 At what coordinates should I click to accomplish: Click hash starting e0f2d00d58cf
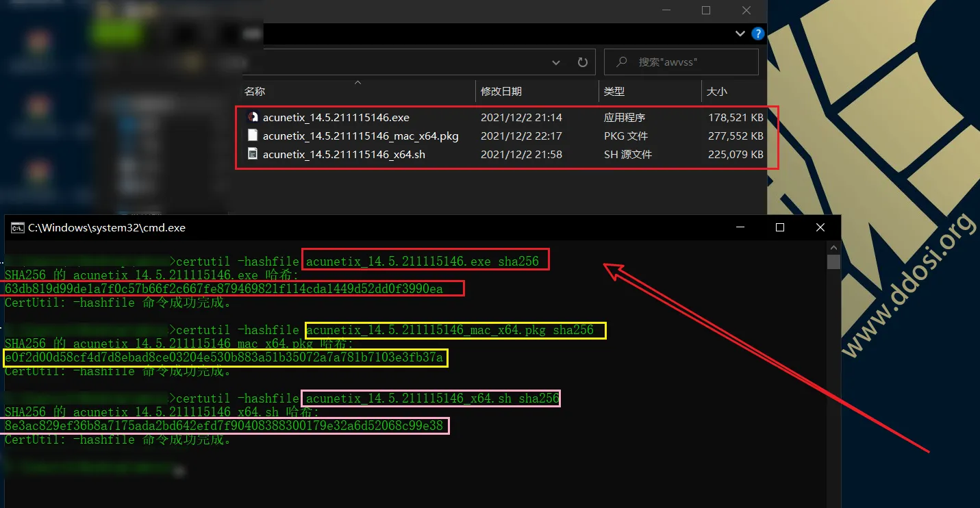point(224,357)
